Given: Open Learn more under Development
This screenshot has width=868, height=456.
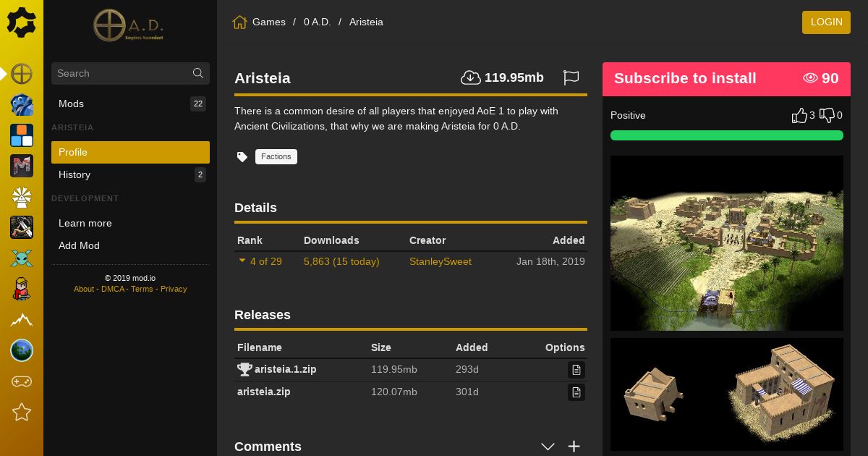Looking at the screenshot, I should pyautogui.click(x=130, y=223).
